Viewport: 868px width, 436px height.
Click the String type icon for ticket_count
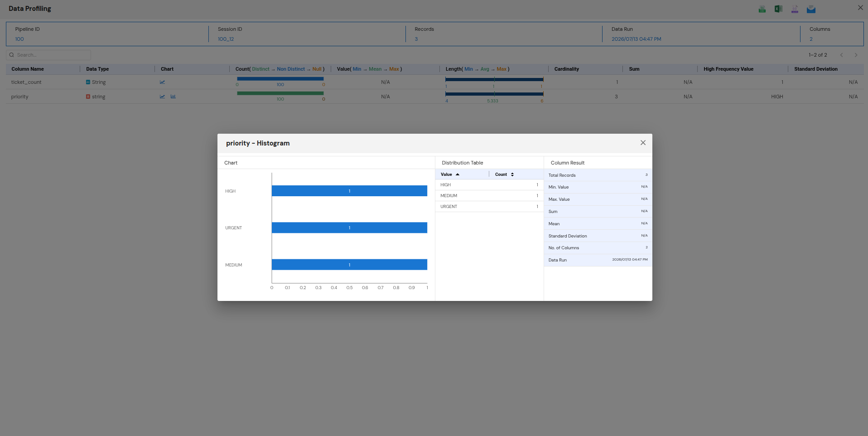pos(88,82)
